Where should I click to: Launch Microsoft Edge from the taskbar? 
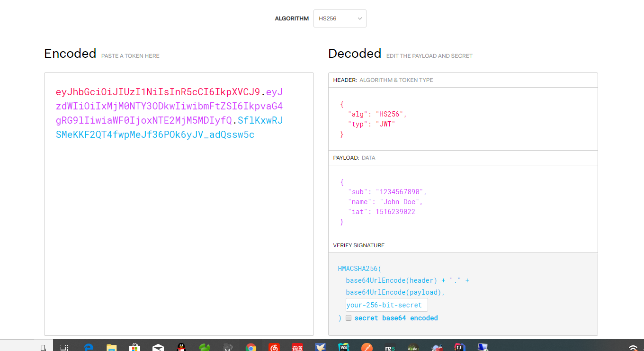point(89,347)
